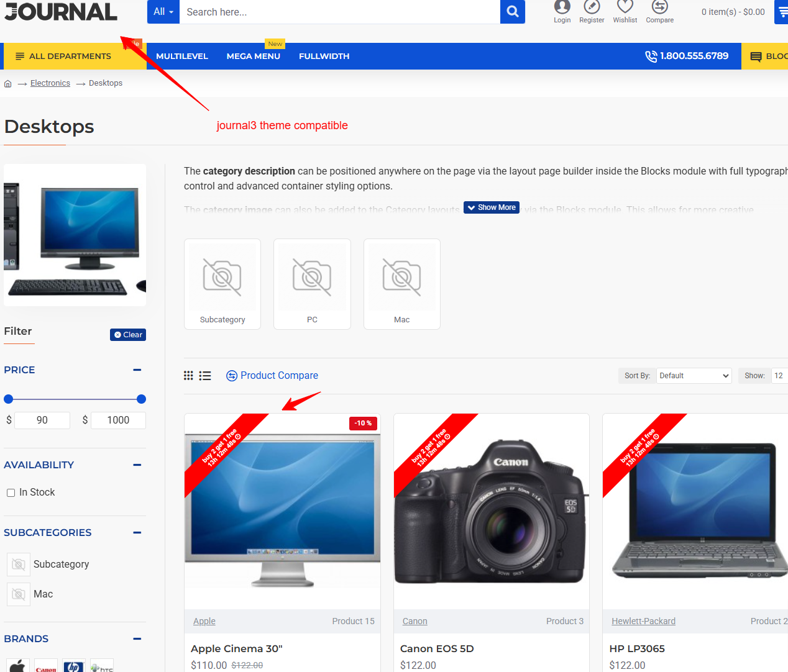Image resolution: width=788 pixels, height=672 pixels.
Task: Open the Hewlett-Packard manufacturer link
Action: click(643, 621)
